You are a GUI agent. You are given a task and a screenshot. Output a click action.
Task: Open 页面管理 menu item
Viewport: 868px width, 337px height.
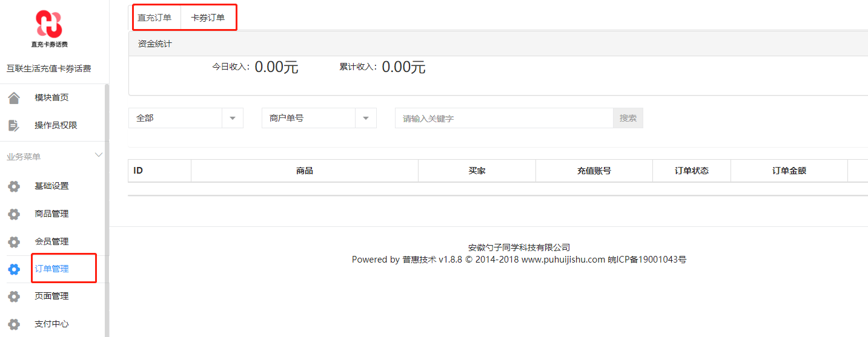(51, 296)
